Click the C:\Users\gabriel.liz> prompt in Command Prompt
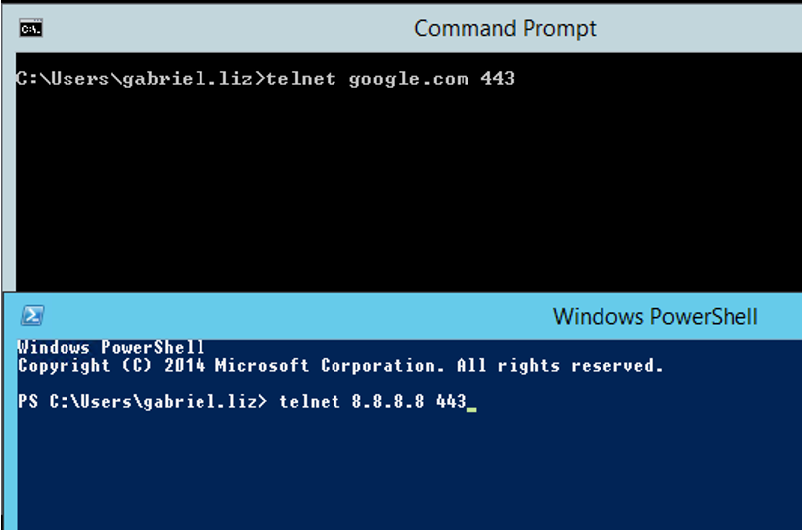Screen dimensions: 802x532 coord(140,79)
